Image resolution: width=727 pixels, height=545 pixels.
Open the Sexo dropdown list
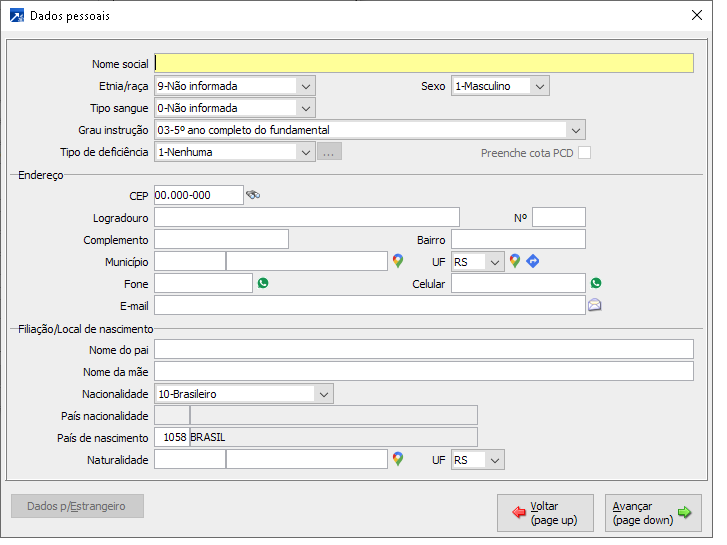pyautogui.click(x=540, y=86)
